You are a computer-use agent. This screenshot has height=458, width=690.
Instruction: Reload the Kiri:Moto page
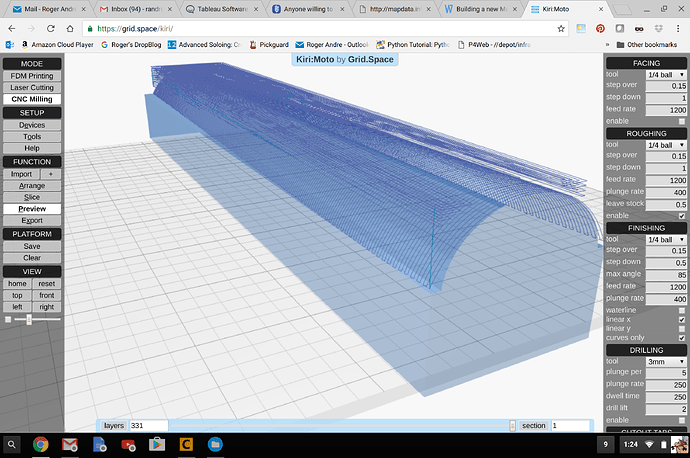coord(51,29)
